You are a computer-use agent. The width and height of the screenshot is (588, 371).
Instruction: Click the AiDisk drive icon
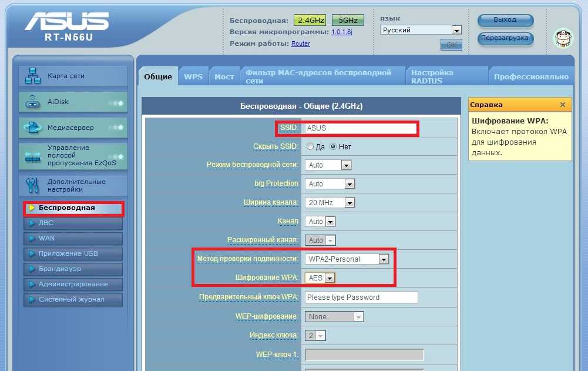pos(33,101)
